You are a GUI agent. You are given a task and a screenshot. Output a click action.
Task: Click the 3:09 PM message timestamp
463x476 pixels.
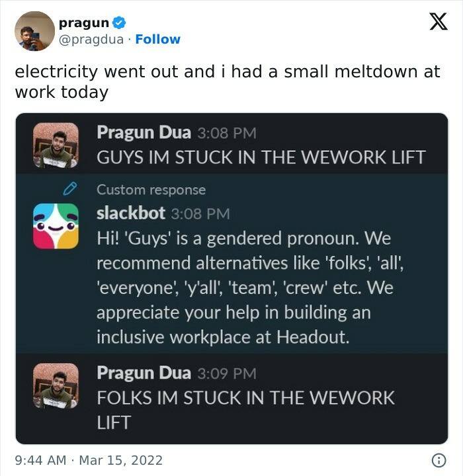coord(227,374)
